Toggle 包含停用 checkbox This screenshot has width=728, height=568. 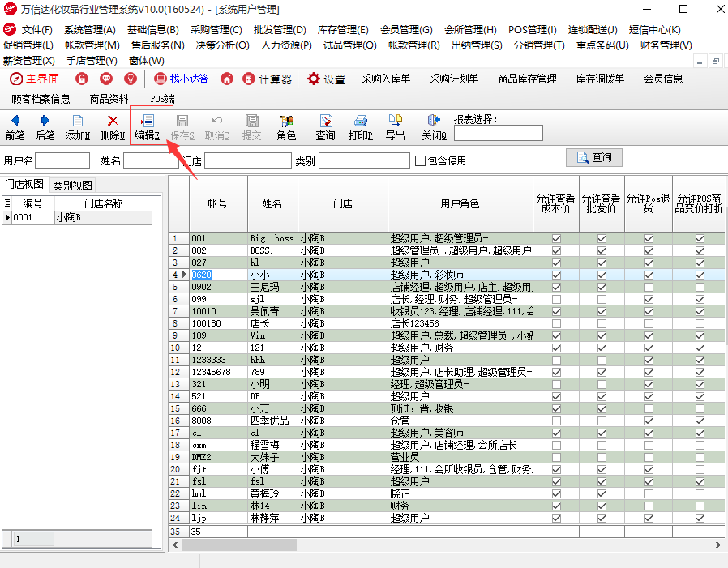(420, 160)
